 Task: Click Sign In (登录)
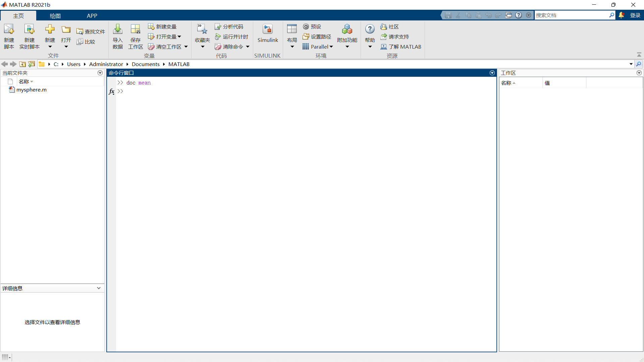click(x=635, y=15)
